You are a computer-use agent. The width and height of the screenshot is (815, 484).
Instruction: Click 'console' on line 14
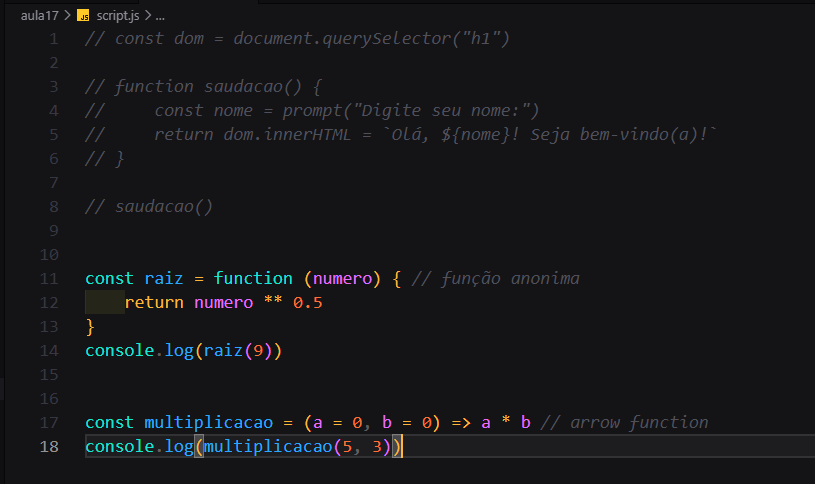[x=120, y=351]
